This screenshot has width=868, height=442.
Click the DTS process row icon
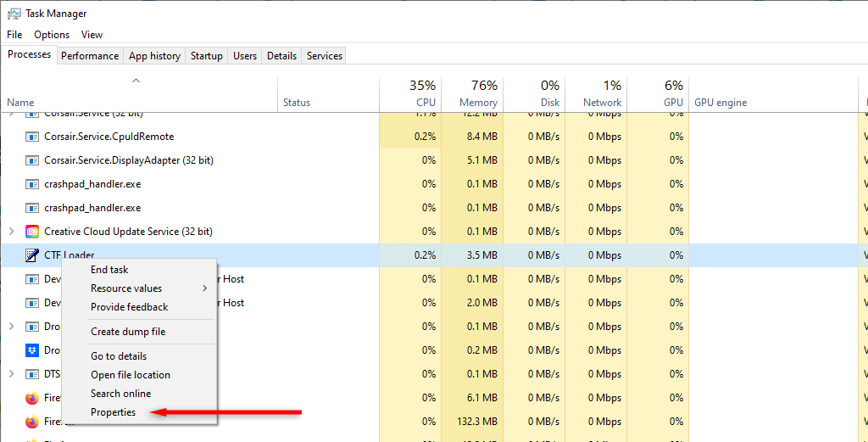point(32,374)
